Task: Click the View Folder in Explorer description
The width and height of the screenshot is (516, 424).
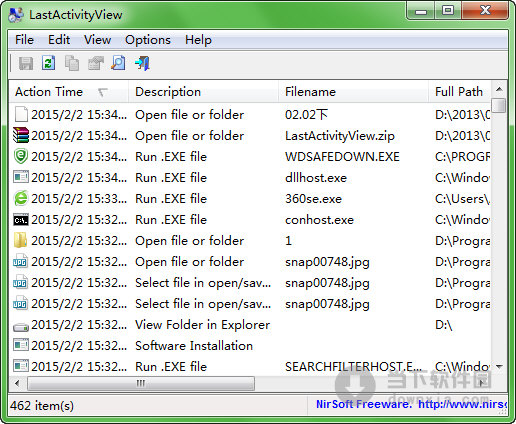Action: (202, 325)
